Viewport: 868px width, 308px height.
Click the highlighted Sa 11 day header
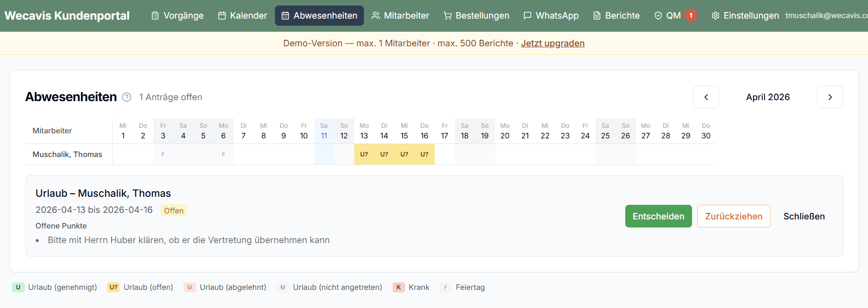324,131
